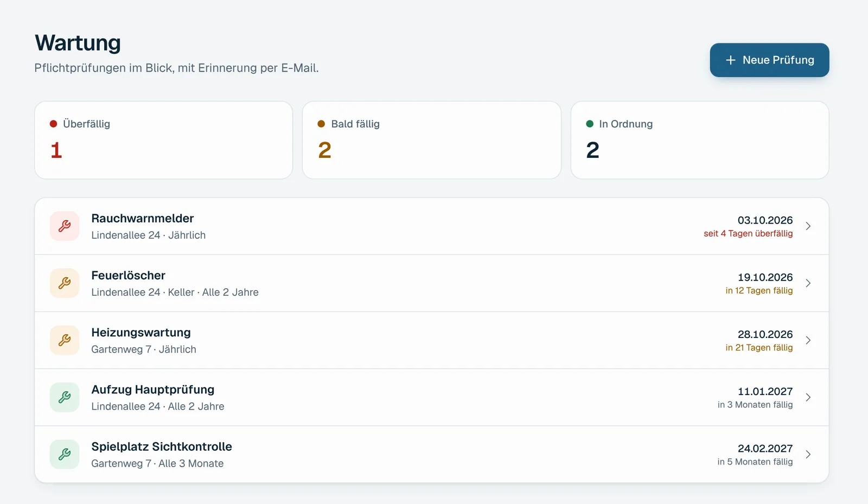The image size is (868, 504).
Task: Click the Bald fällig count 2
Action: tap(324, 150)
